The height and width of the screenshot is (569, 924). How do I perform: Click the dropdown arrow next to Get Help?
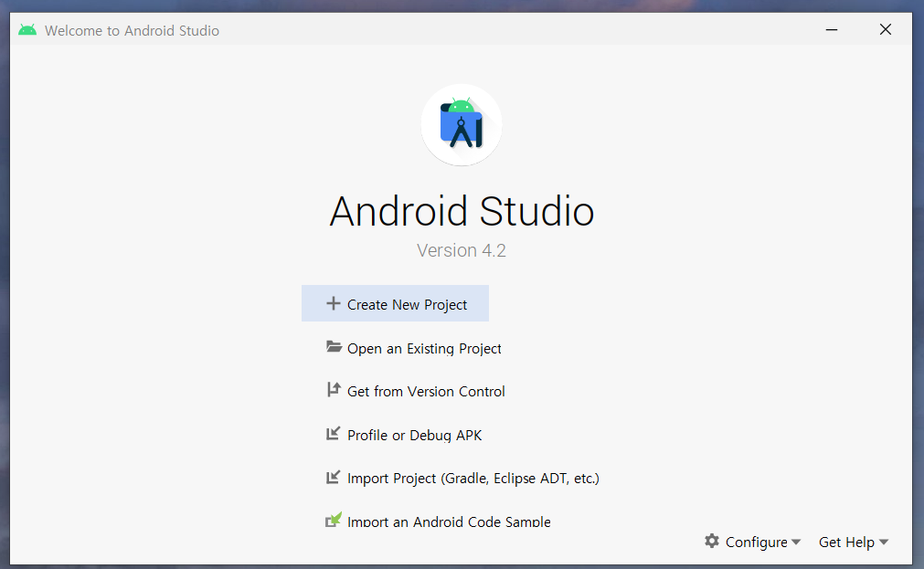884,542
